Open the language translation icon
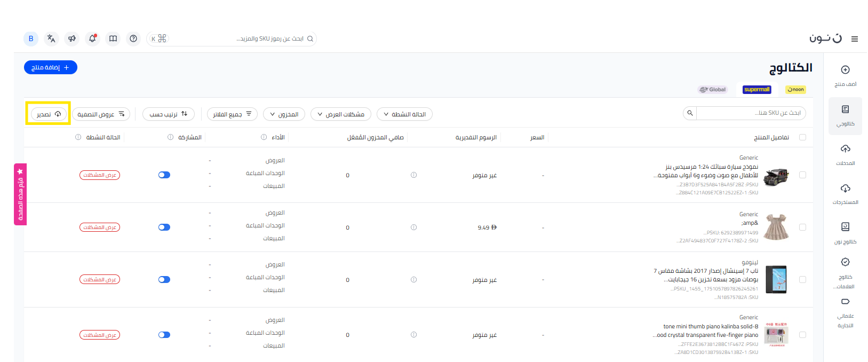Viewport: 868px width, 362px height. point(51,38)
